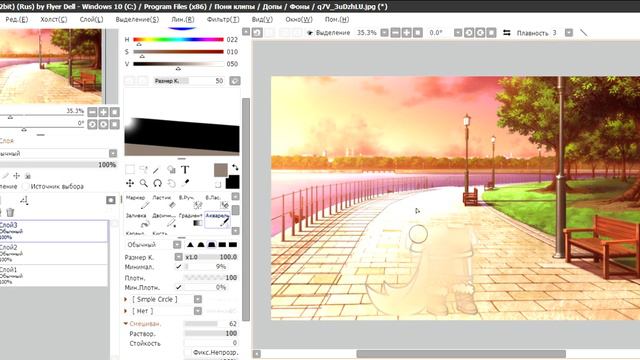Select the shape tool icon
Image resolution: width=640 pixels, height=360 pixels.
pos(171,170)
